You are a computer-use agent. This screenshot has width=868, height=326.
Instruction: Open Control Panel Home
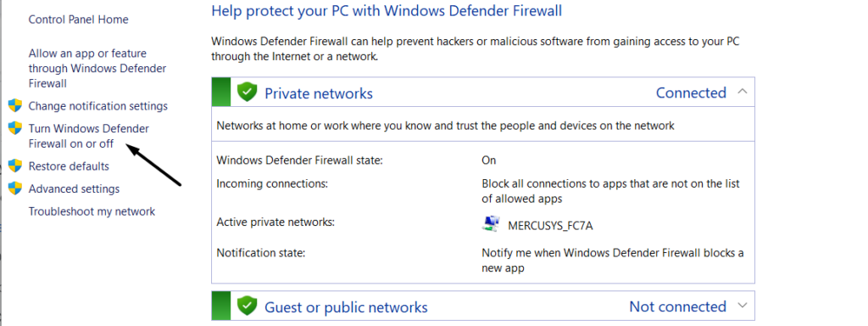point(78,20)
